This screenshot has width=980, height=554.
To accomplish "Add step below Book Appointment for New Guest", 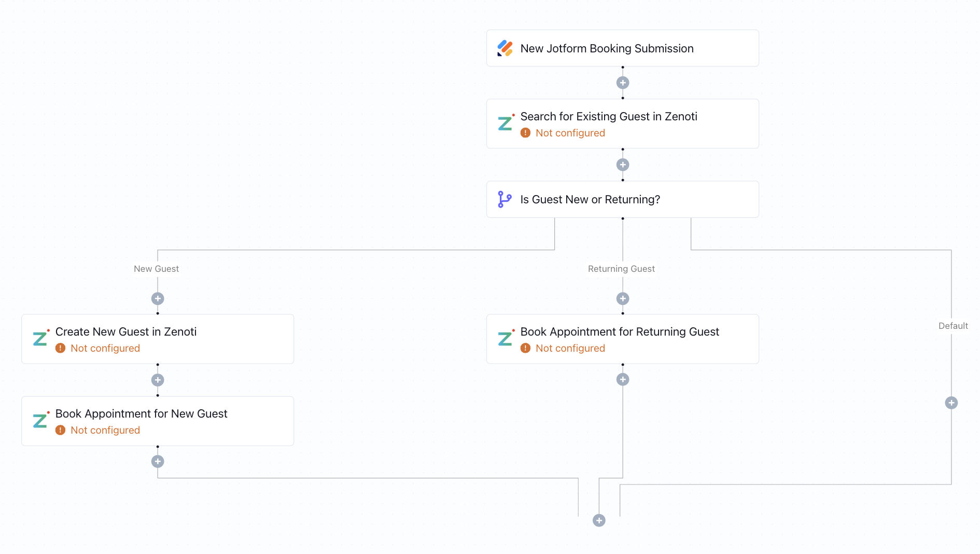I will 158,461.
